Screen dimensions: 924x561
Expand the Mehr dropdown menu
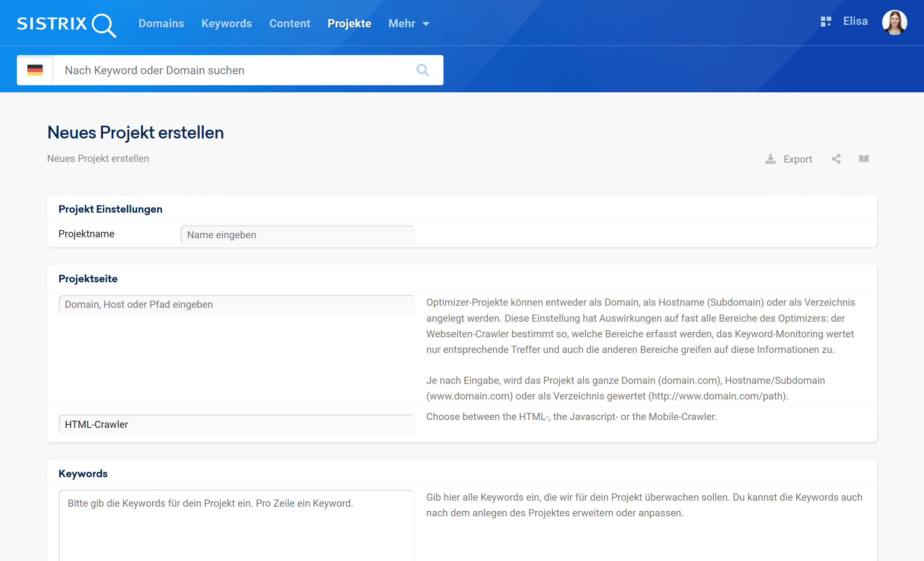pyautogui.click(x=402, y=23)
